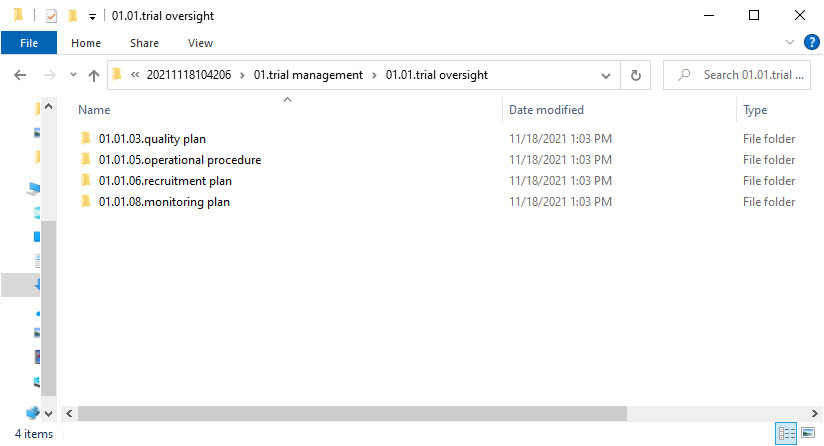
Task: Select the 01.01.08.monitoring plan folder
Action: click(164, 202)
